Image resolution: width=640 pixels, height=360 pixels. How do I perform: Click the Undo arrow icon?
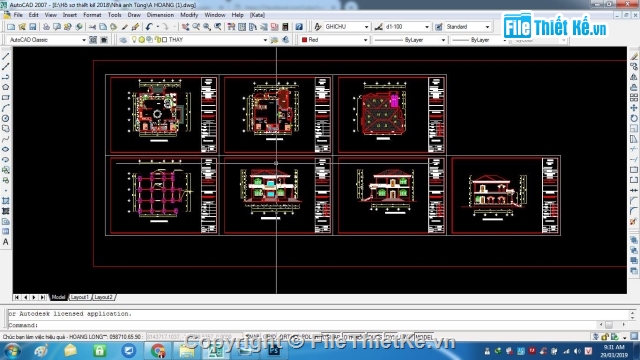coord(149,27)
